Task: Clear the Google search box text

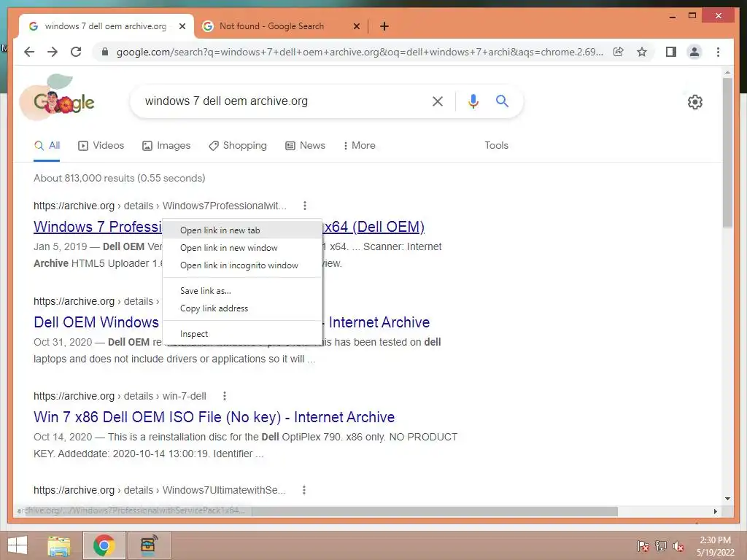Action: point(438,101)
